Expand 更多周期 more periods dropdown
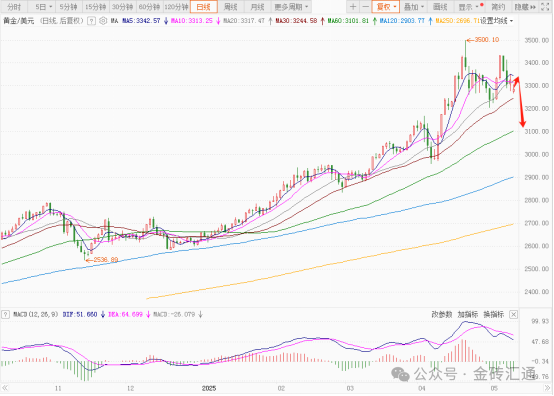 (291, 7)
